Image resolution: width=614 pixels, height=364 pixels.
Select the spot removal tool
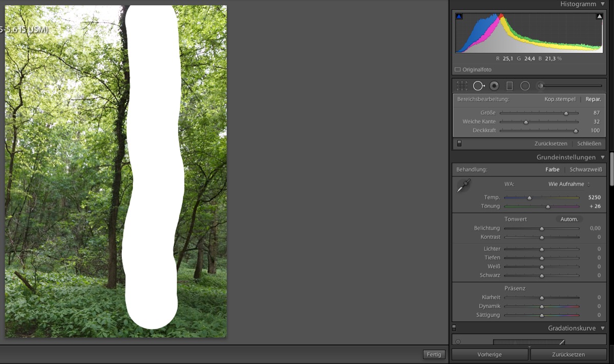(478, 86)
